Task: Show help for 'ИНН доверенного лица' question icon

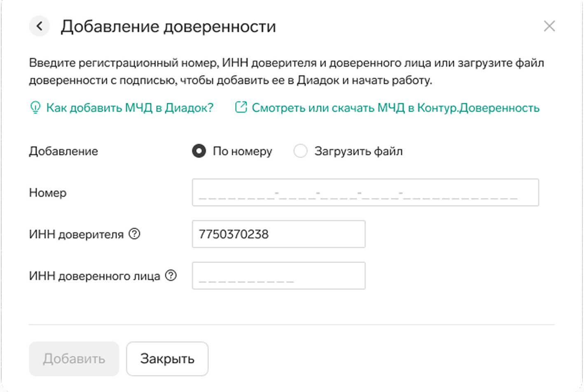Action: pyautogui.click(x=171, y=276)
